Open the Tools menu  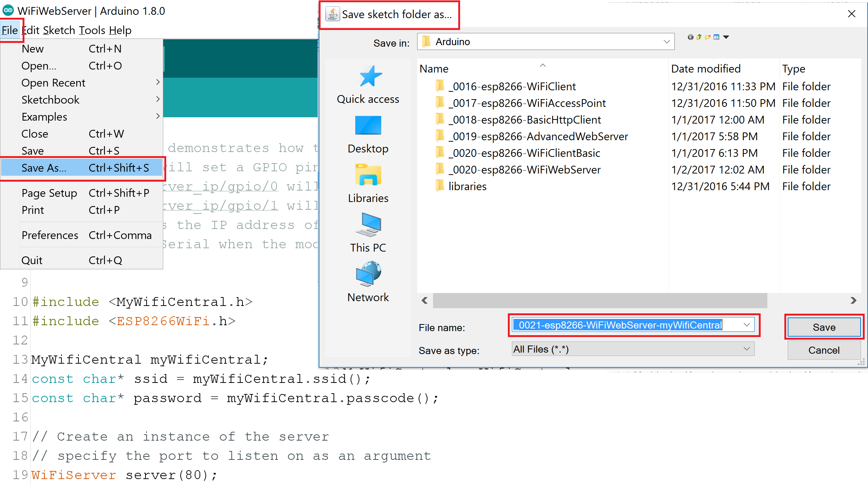click(92, 30)
